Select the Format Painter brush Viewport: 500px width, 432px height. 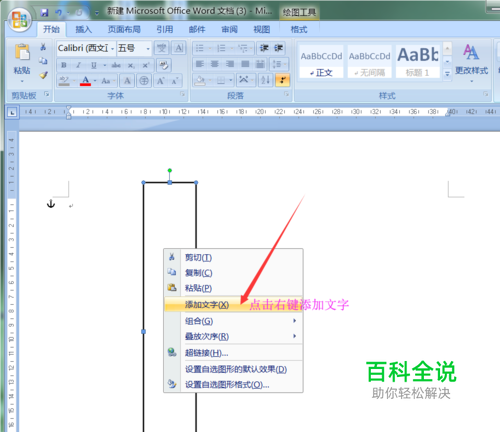point(43,75)
